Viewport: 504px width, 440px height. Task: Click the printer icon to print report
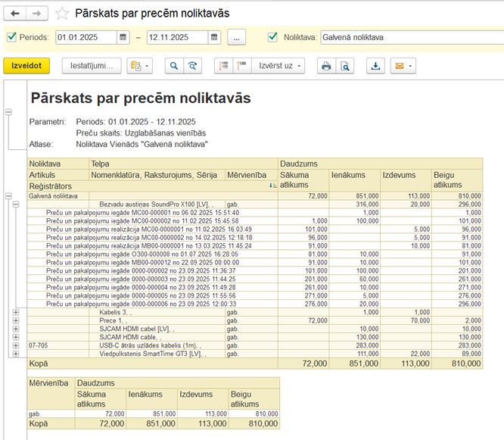pyautogui.click(x=326, y=66)
